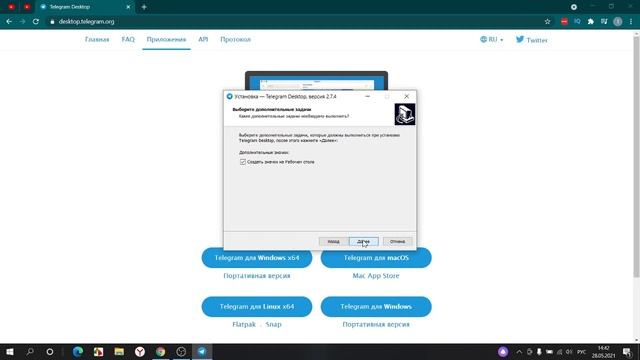Viewport: 640px width, 360px height.
Task: Open the extensions puzzle icon
Action: point(591,22)
